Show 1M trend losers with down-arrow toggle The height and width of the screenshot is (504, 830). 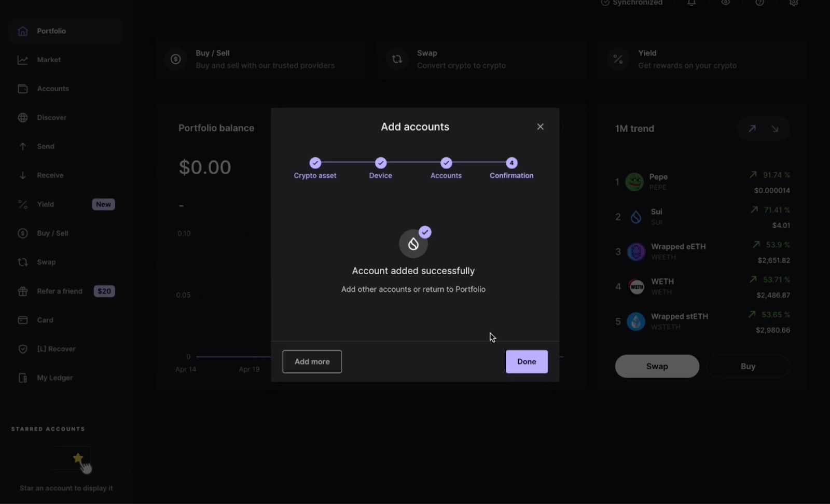pyautogui.click(x=774, y=129)
